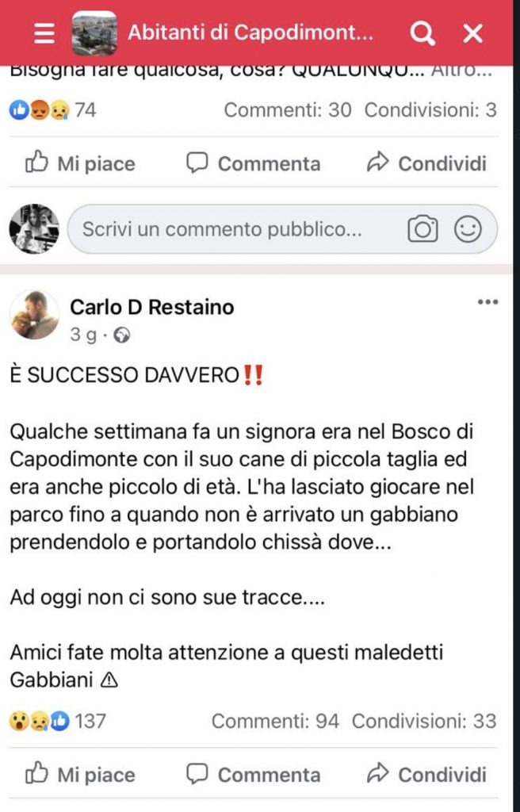
Task: Open Commenti: 94 on Carlo's post
Action: point(275,721)
